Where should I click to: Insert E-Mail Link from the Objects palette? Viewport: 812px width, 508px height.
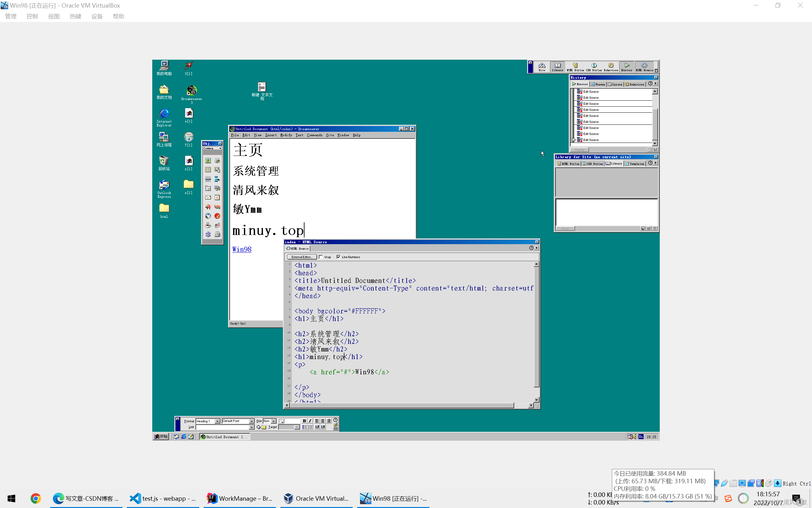point(208,197)
